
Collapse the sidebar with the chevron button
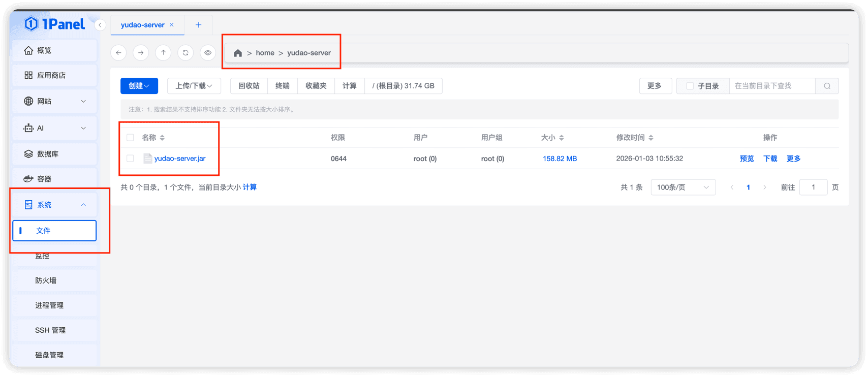[x=100, y=25]
